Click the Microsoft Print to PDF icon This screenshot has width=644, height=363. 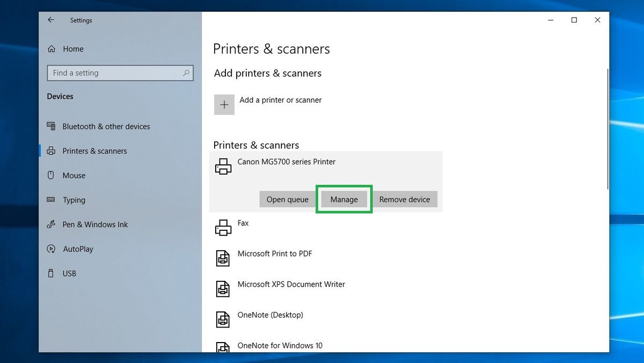[223, 258]
